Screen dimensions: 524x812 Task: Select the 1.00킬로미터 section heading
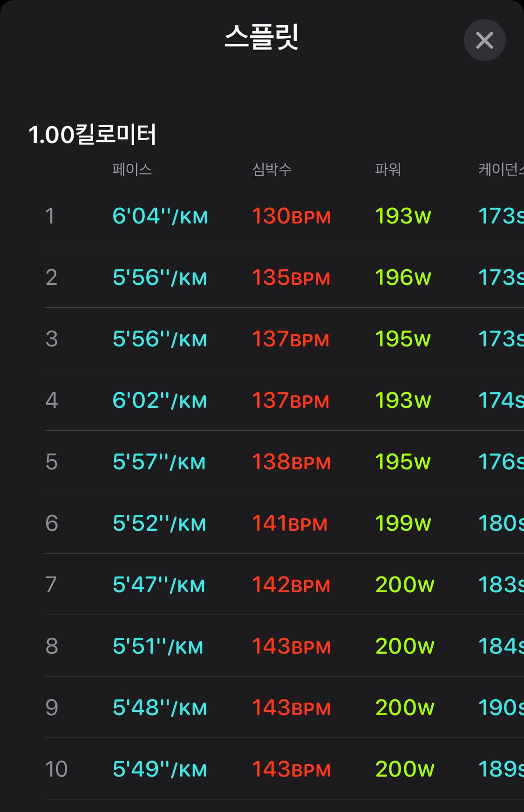coord(92,135)
